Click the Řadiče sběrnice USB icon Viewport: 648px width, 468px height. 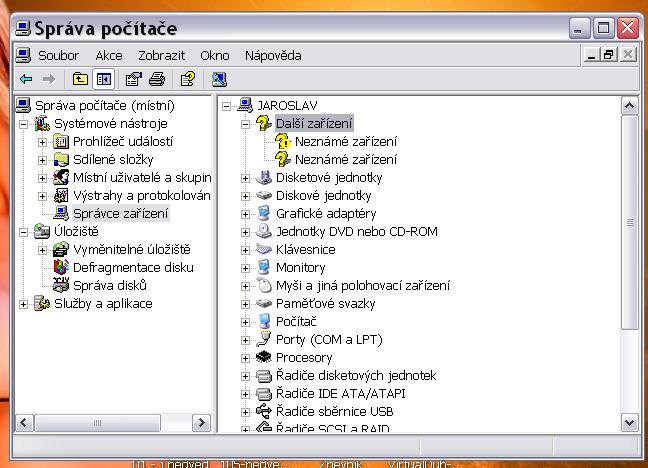point(264,411)
